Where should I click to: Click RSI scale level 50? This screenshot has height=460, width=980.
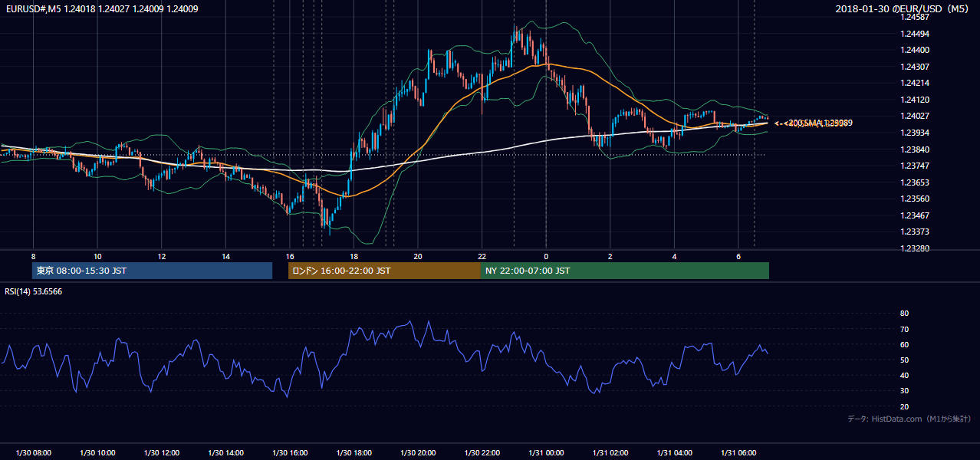[904, 360]
